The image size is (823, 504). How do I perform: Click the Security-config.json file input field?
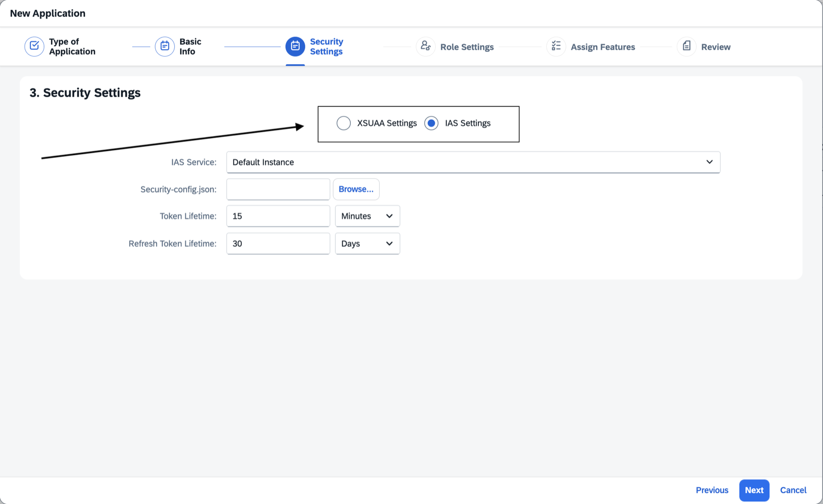pyautogui.click(x=278, y=189)
